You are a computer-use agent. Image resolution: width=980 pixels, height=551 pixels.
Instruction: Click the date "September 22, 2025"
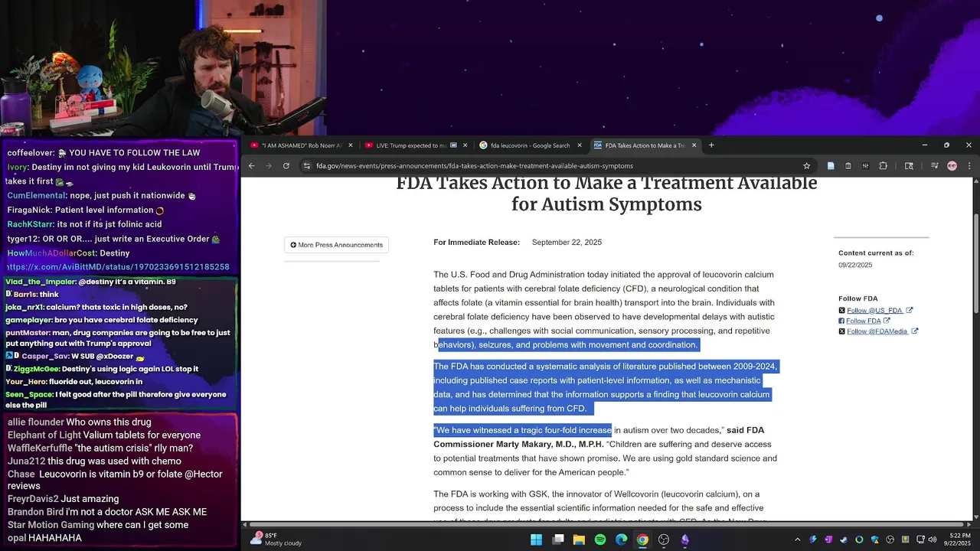click(567, 243)
